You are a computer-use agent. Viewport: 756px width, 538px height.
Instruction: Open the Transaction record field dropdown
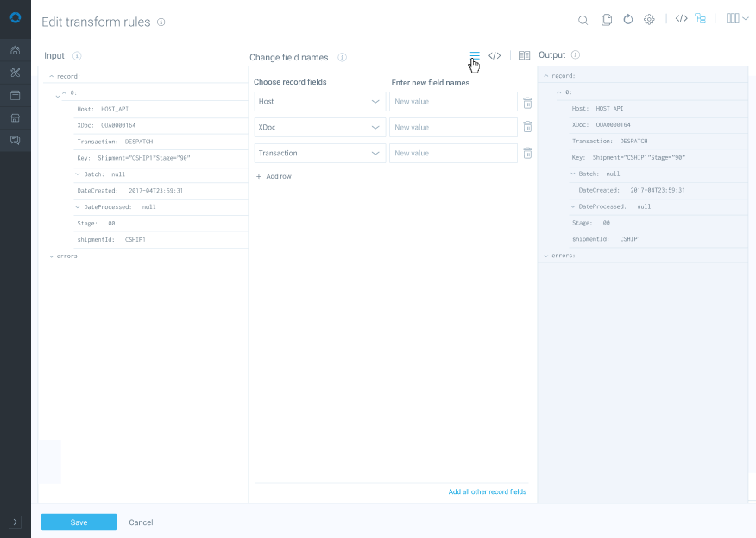[320, 154]
